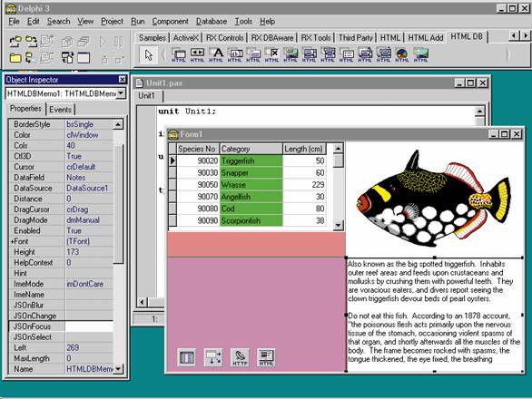
Task: Pick the HTML DB edit box component
Action: (235, 55)
